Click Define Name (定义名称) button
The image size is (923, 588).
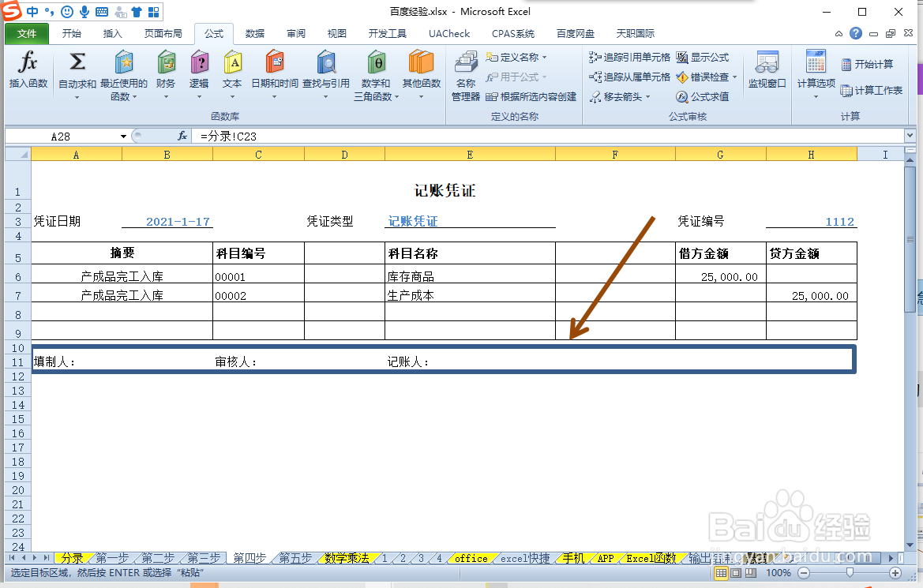pos(512,57)
